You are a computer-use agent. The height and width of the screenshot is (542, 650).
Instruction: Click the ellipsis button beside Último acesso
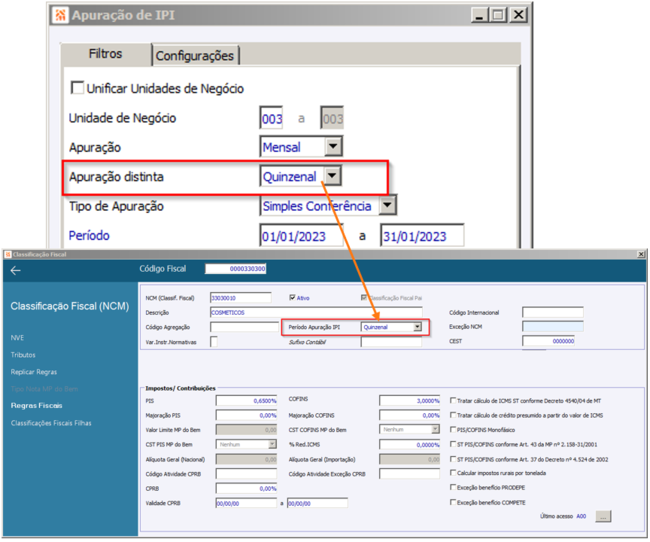tap(603, 516)
